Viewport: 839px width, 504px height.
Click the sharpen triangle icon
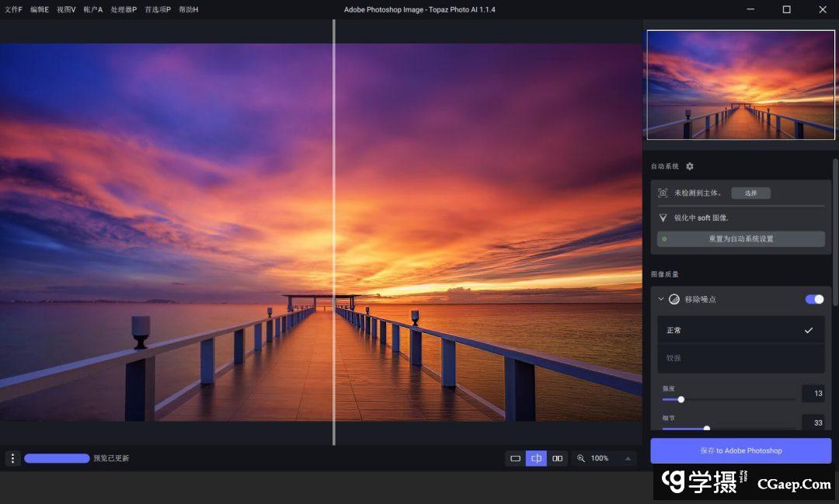[663, 218]
